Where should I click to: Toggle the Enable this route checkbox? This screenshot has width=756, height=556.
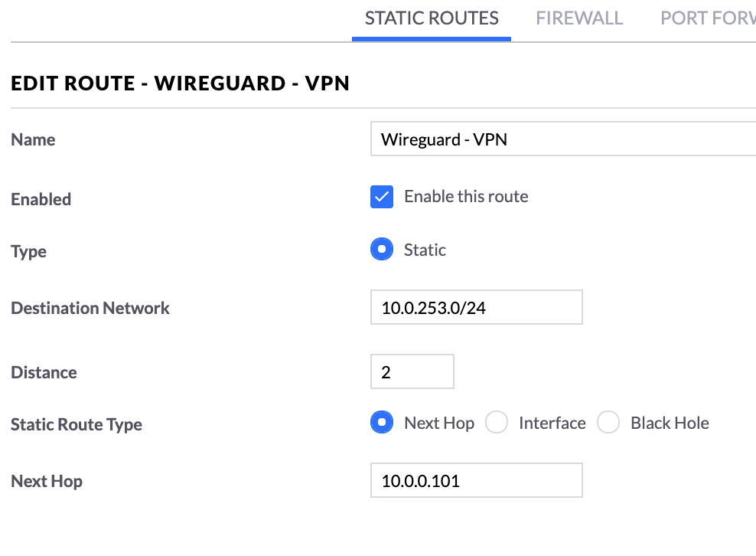382,197
